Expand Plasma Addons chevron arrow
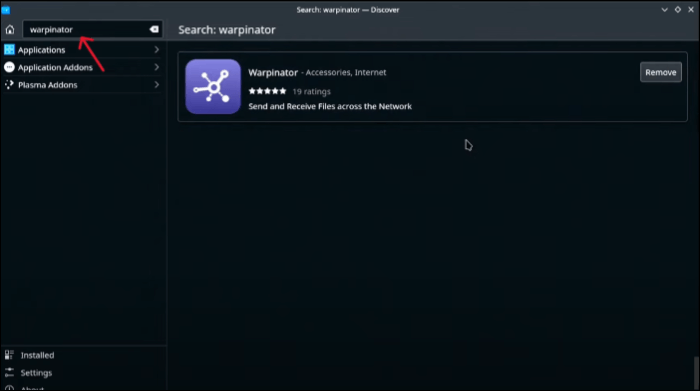The height and width of the screenshot is (391, 700). coord(157,85)
